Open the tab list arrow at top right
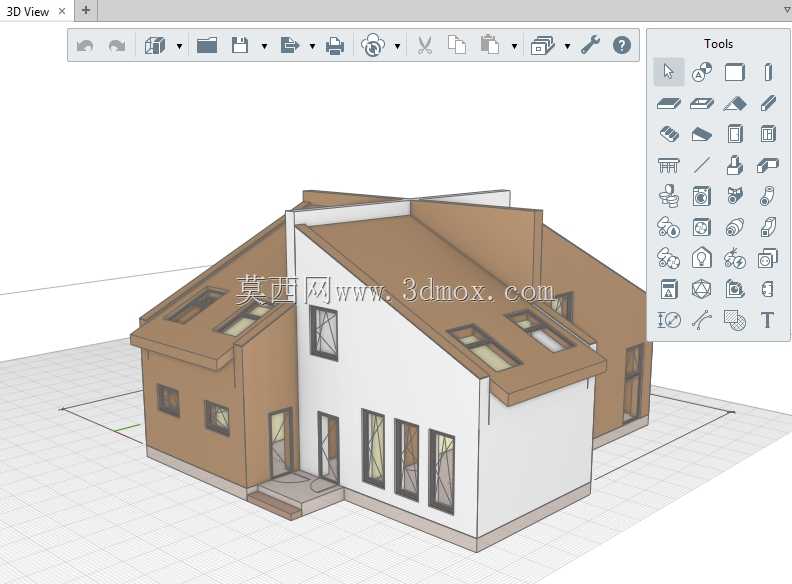Image resolution: width=792 pixels, height=584 pixels. [786, 10]
